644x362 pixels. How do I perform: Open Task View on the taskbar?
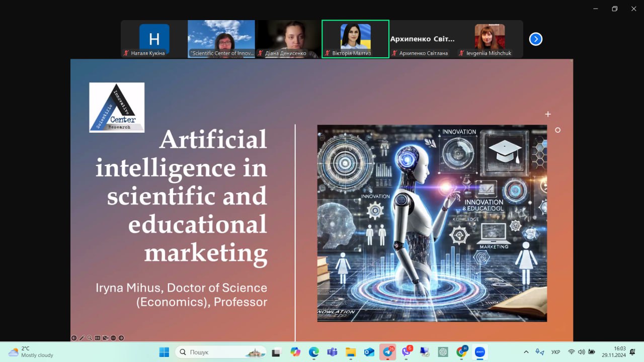[276, 352]
